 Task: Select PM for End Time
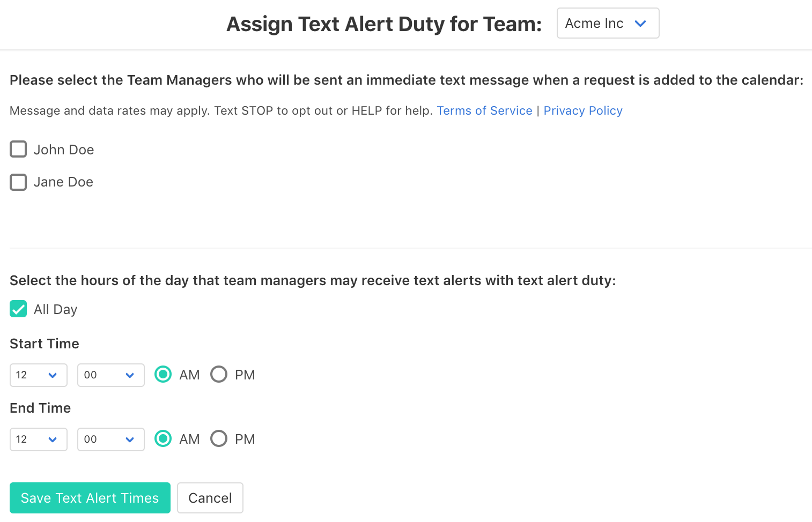[x=219, y=438]
